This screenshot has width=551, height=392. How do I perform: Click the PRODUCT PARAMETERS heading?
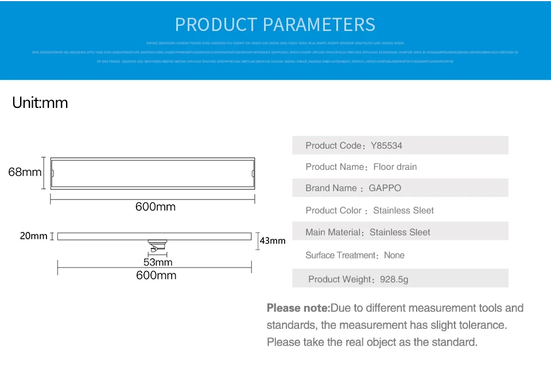pyautogui.click(x=275, y=25)
